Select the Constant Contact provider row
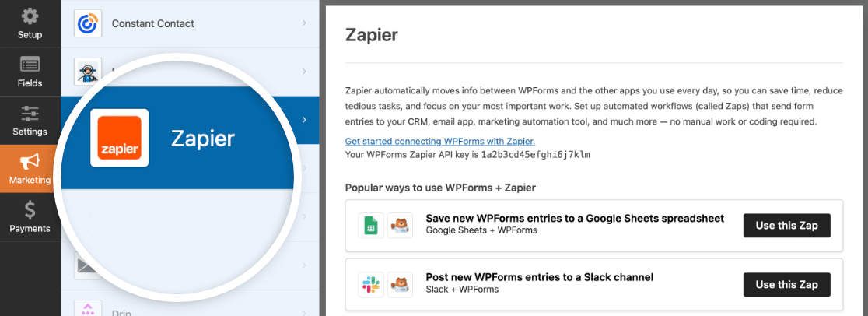This screenshot has height=316, width=868. coord(190,23)
